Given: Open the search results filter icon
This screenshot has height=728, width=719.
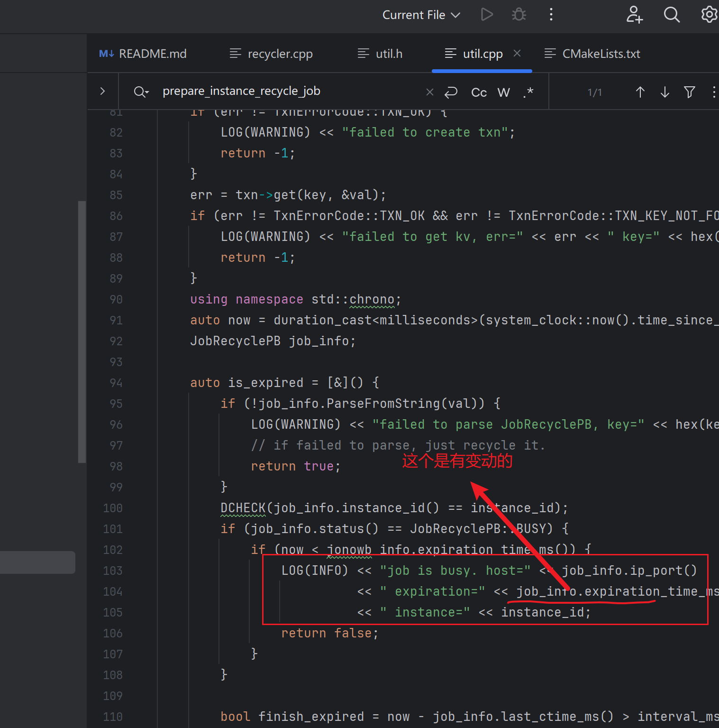Looking at the screenshot, I should 690,92.
